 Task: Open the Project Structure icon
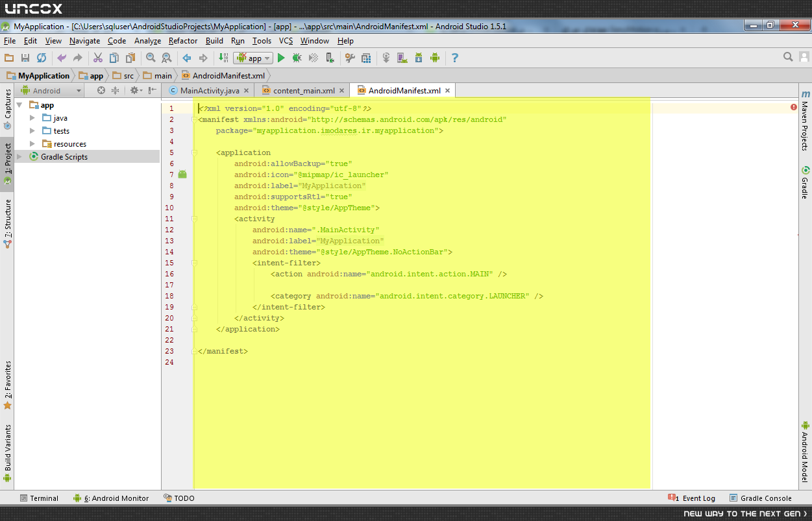coord(366,58)
